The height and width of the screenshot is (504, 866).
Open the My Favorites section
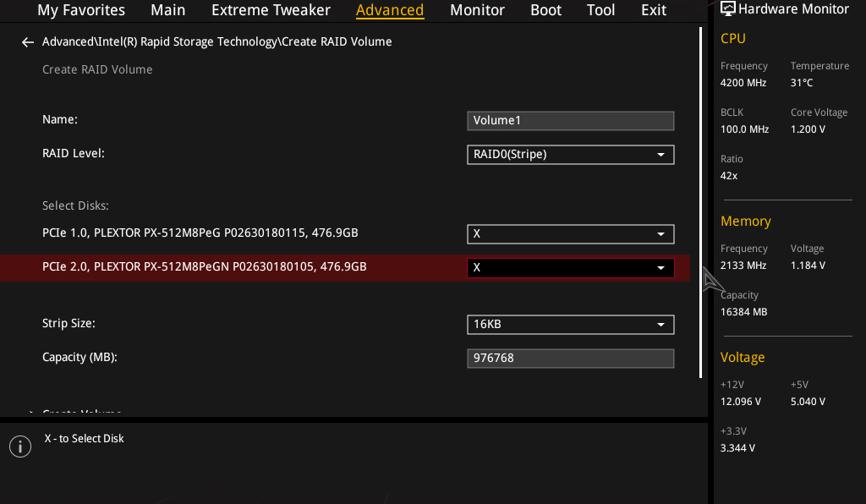[x=80, y=10]
